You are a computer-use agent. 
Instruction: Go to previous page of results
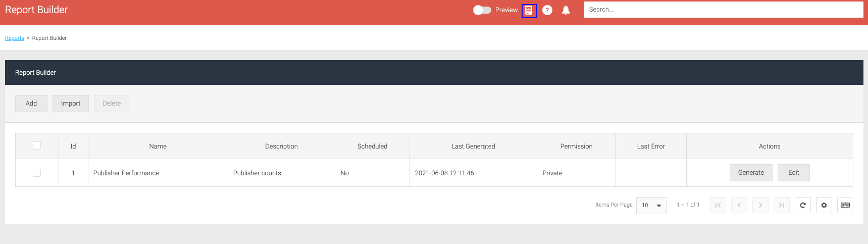[x=739, y=205]
